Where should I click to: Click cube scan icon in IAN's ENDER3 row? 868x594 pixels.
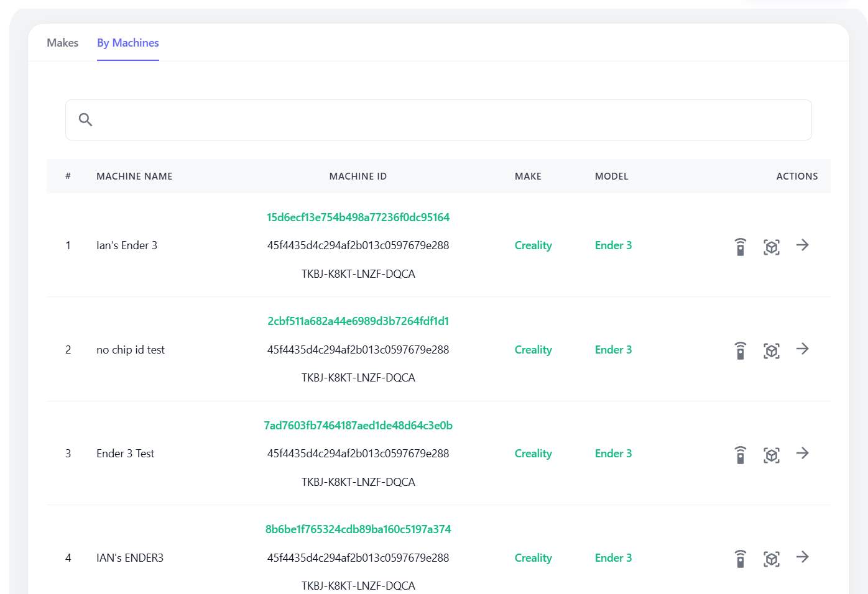pyautogui.click(x=772, y=559)
